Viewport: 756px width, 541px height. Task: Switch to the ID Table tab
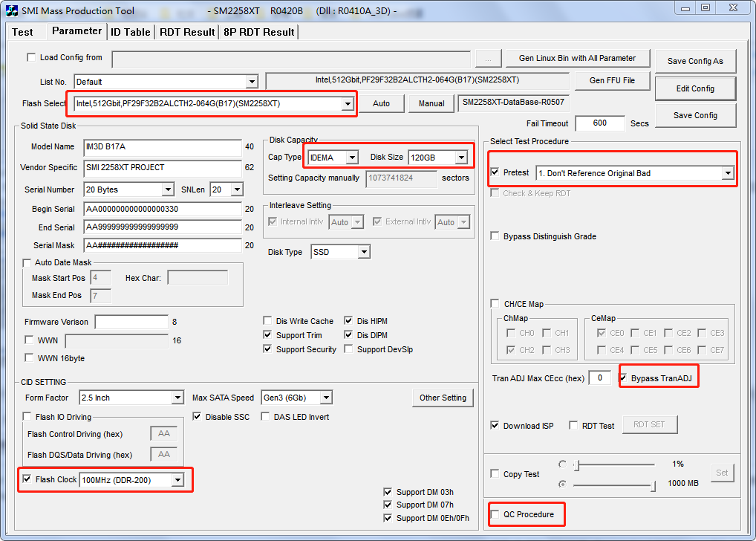tap(130, 32)
